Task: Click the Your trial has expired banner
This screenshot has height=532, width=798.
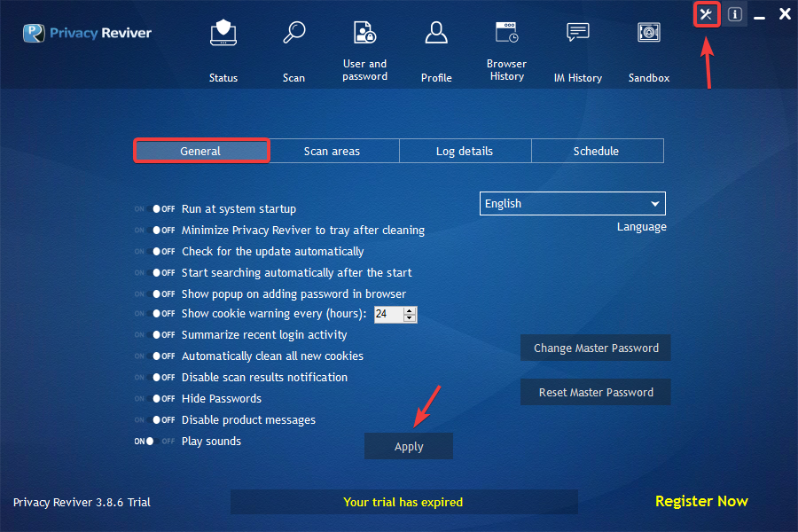Action: point(403,502)
